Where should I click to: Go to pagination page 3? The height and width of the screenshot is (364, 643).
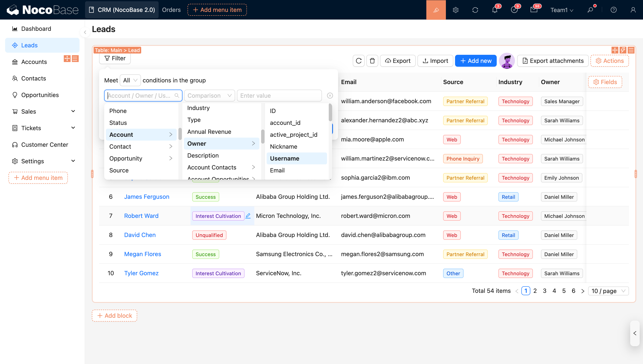(544, 291)
